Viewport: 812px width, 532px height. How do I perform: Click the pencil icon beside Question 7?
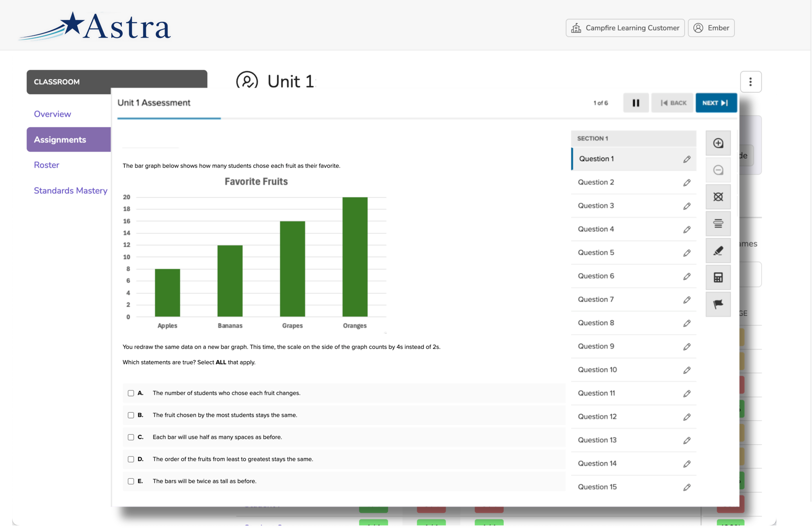687,300
